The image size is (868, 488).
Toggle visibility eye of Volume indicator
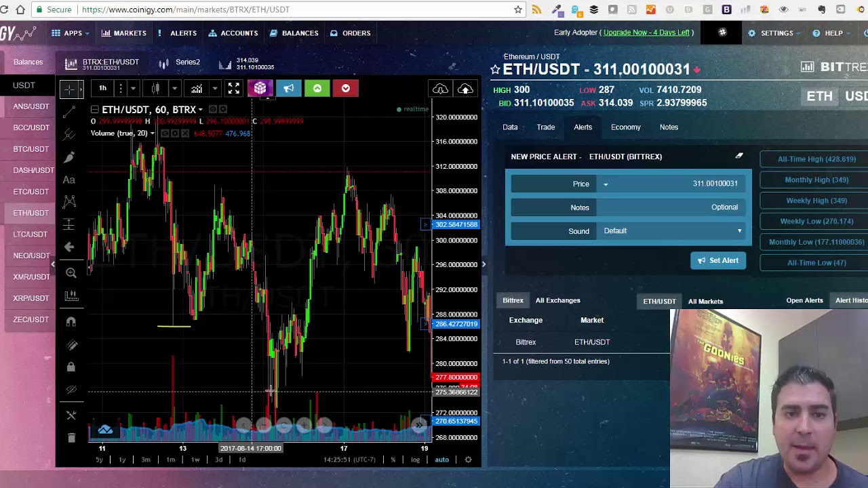coord(163,134)
